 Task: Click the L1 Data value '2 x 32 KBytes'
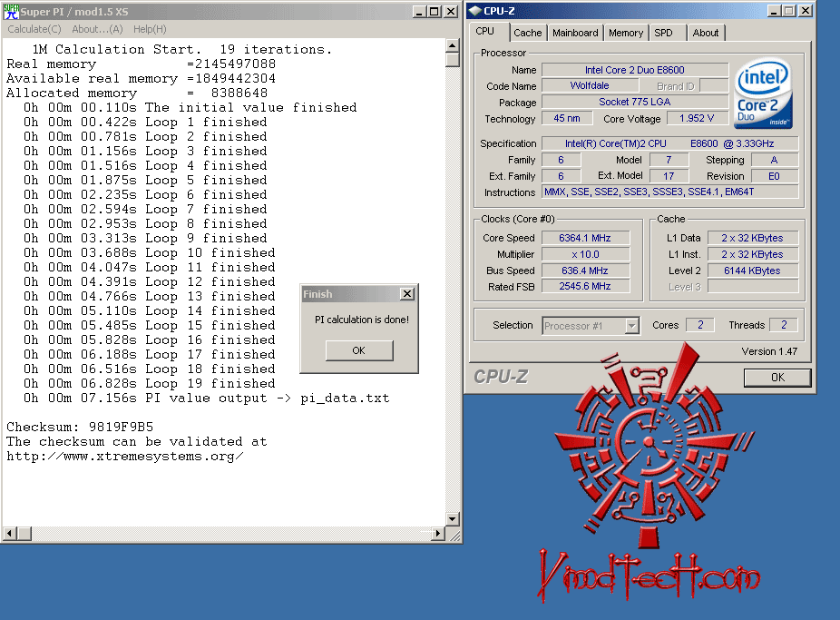pyautogui.click(x=753, y=238)
